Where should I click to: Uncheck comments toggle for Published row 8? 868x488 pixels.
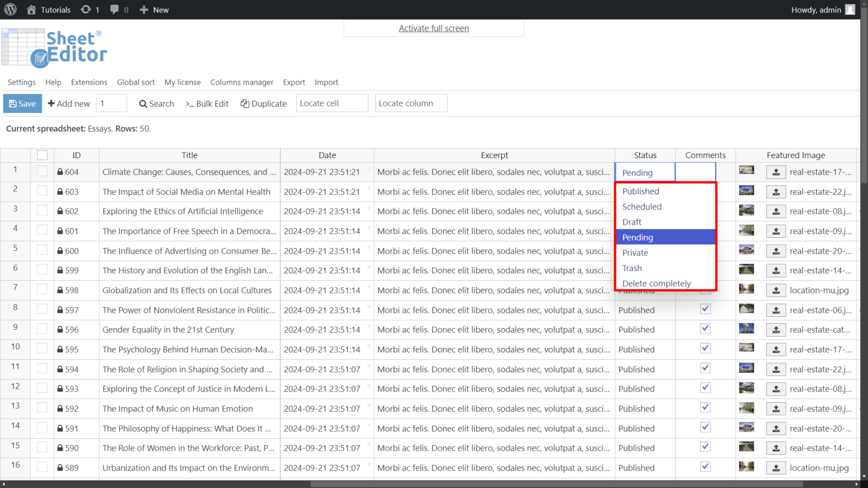coord(705,308)
